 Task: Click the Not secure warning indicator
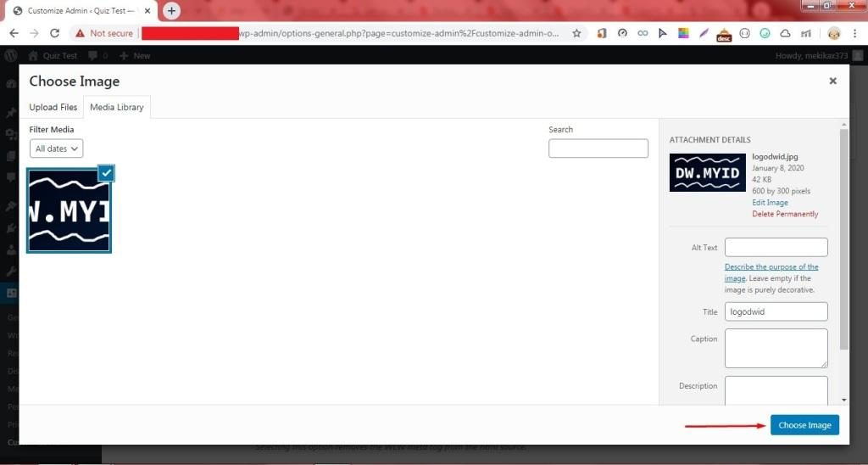pyautogui.click(x=104, y=33)
